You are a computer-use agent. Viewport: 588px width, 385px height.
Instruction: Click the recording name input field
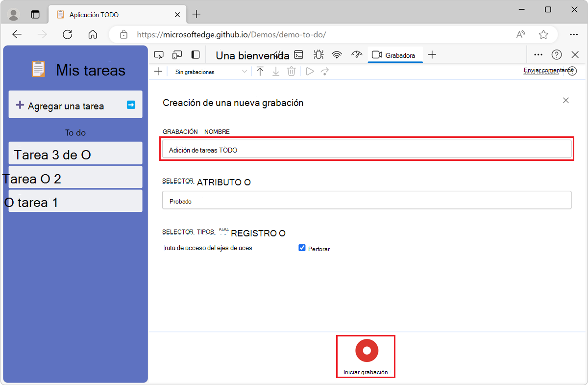tap(367, 150)
